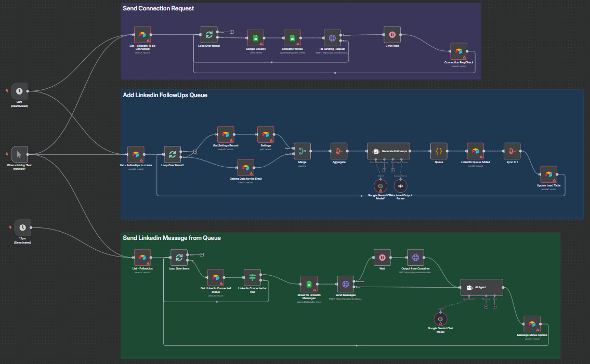Open the 'Queue' code node
The height and width of the screenshot is (364, 590).
pos(439,151)
